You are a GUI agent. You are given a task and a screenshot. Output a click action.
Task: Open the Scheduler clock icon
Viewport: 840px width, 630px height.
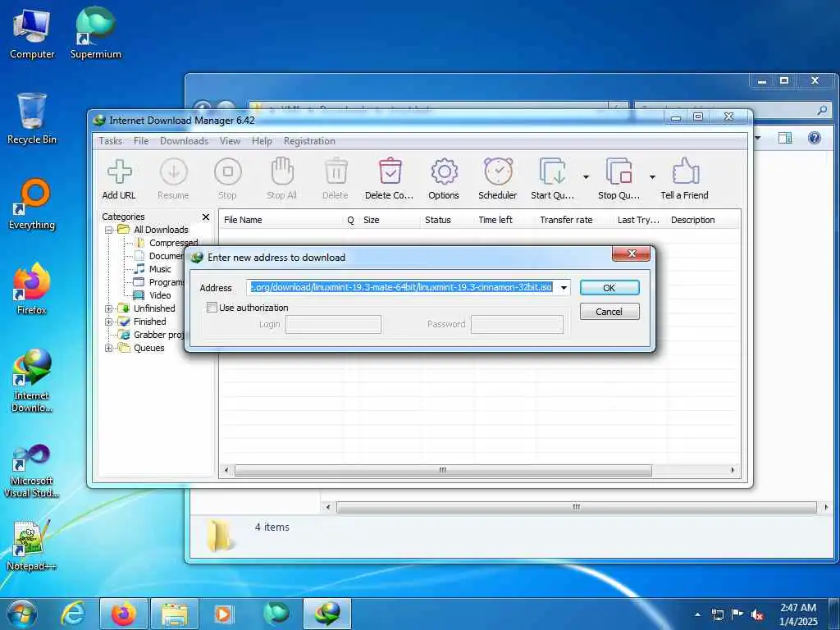(x=498, y=171)
